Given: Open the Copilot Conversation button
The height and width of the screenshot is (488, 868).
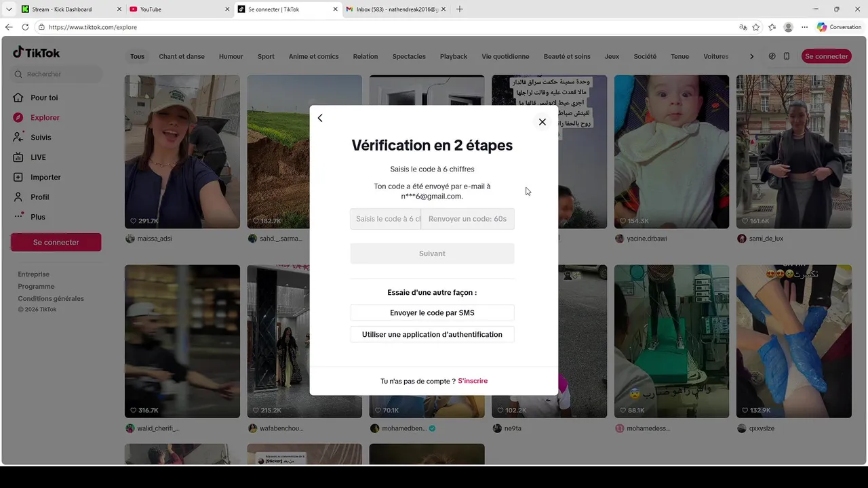Looking at the screenshot, I should tap(840, 27).
